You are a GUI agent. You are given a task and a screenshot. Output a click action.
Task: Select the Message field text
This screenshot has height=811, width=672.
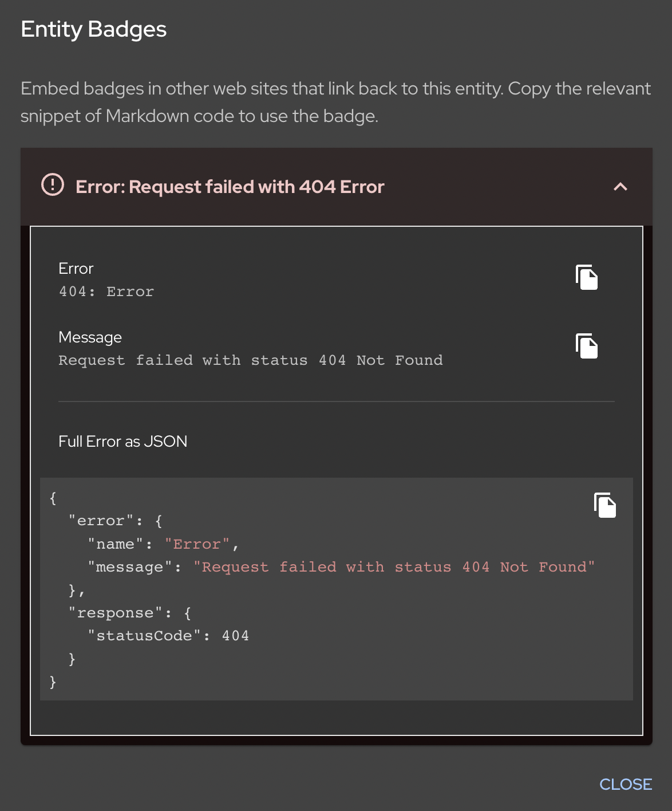[250, 360]
